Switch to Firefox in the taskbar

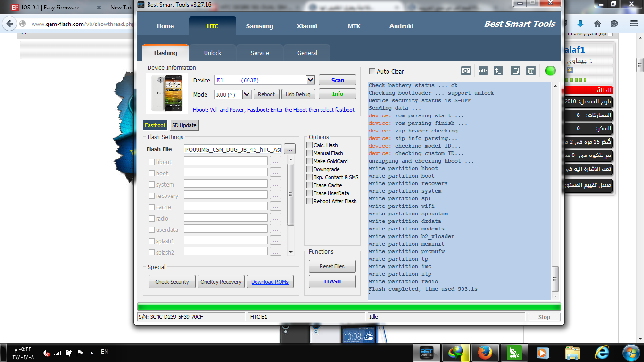485,353
